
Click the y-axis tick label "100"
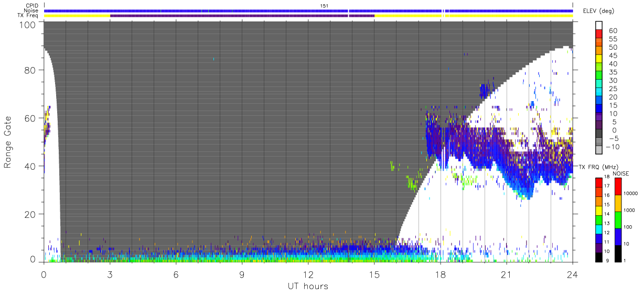click(28, 24)
